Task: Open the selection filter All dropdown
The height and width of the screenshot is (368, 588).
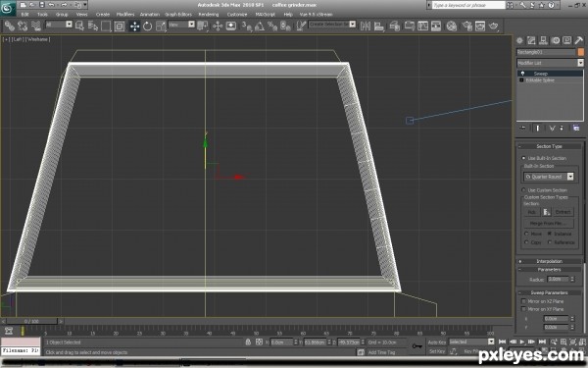Action: point(69,25)
